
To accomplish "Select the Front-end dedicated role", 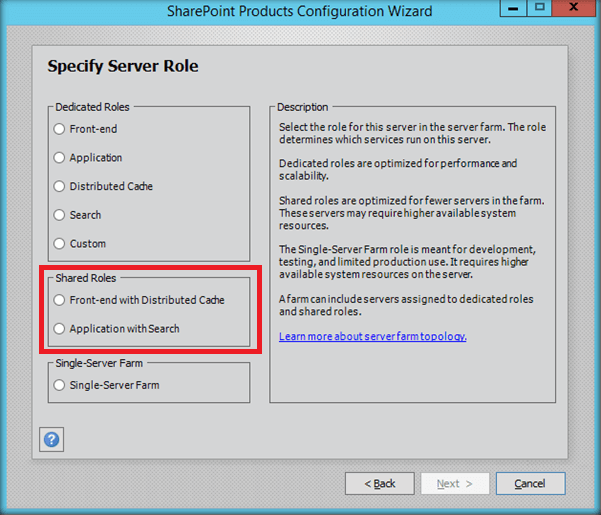I will (59, 129).
